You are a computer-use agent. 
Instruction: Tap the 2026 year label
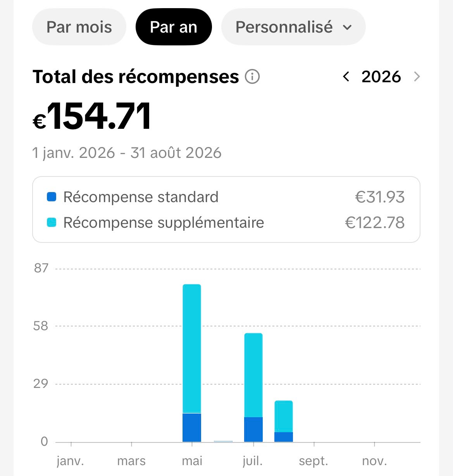[x=381, y=77]
